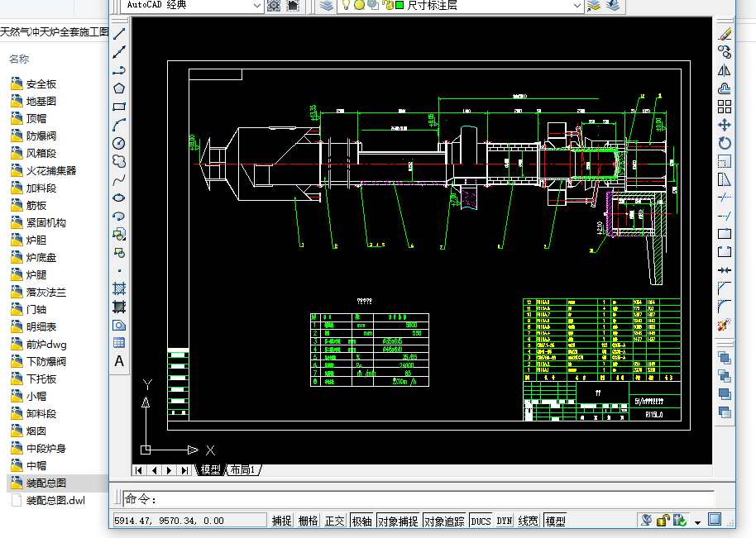Open the Multiline Text tool
This screenshot has width=756, height=538.
[119, 361]
